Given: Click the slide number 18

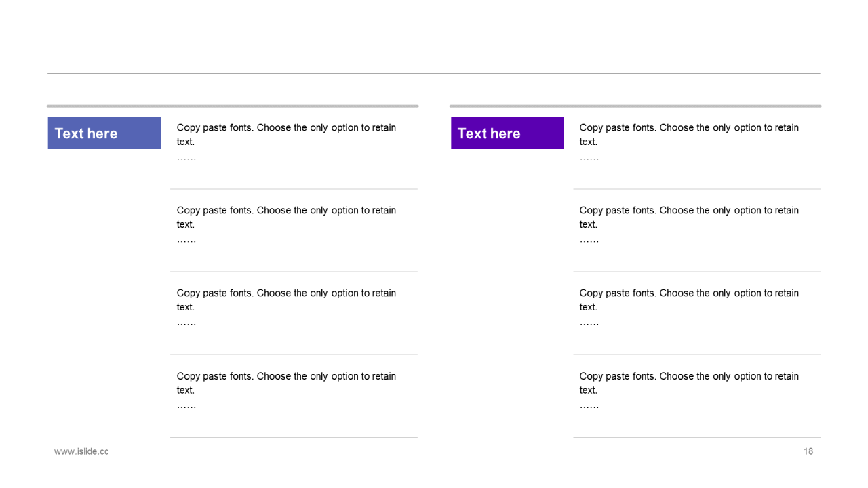Looking at the screenshot, I should [808, 451].
